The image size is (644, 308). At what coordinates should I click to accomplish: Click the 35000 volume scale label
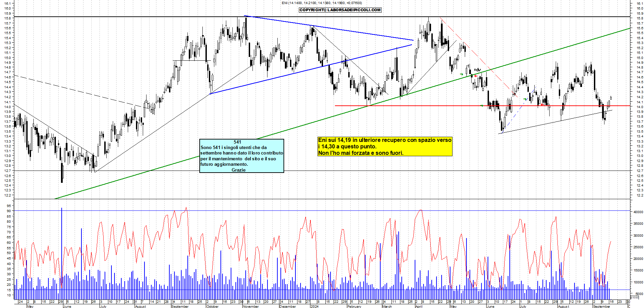(x=638, y=223)
